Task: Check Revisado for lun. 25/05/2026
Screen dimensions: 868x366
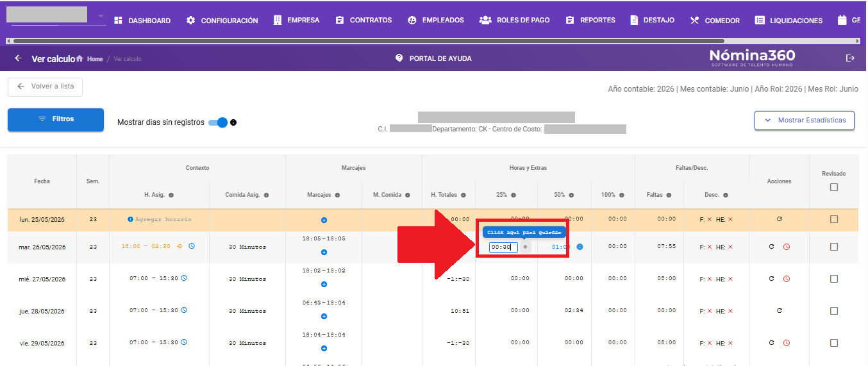Action: (833, 219)
